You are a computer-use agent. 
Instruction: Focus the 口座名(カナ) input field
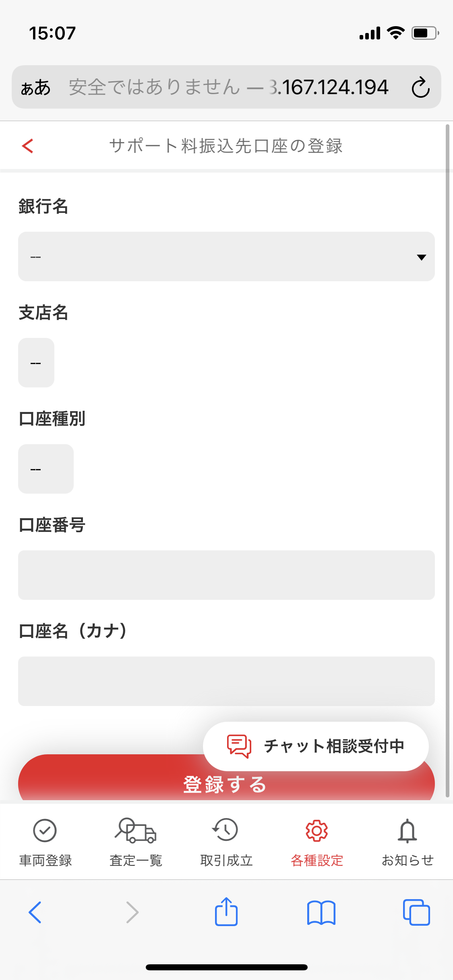226,681
